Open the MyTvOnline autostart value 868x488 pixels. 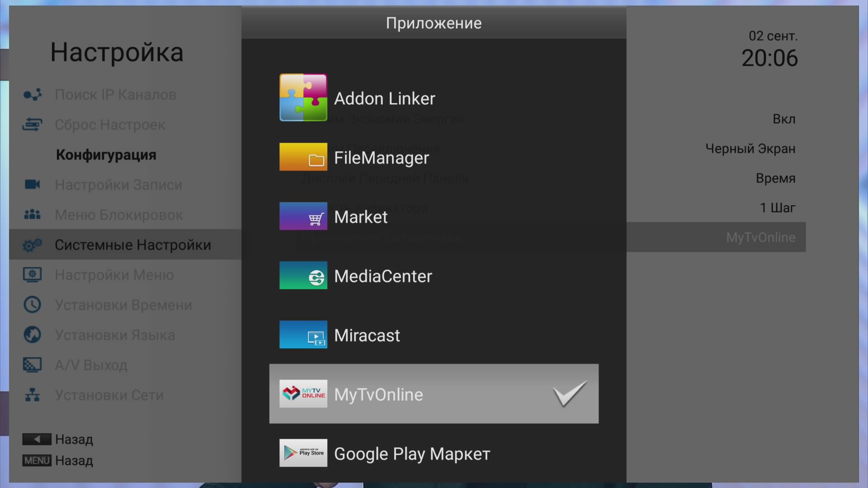point(761,237)
